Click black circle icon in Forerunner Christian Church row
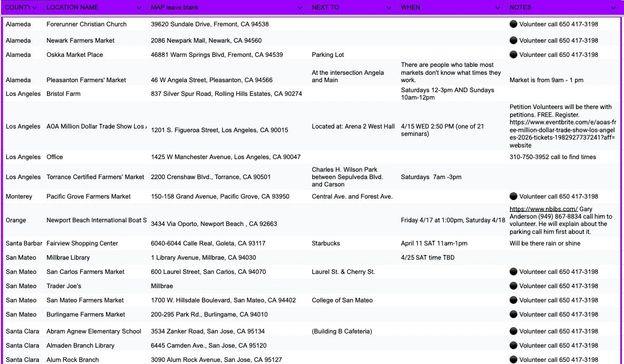 (513, 24)
